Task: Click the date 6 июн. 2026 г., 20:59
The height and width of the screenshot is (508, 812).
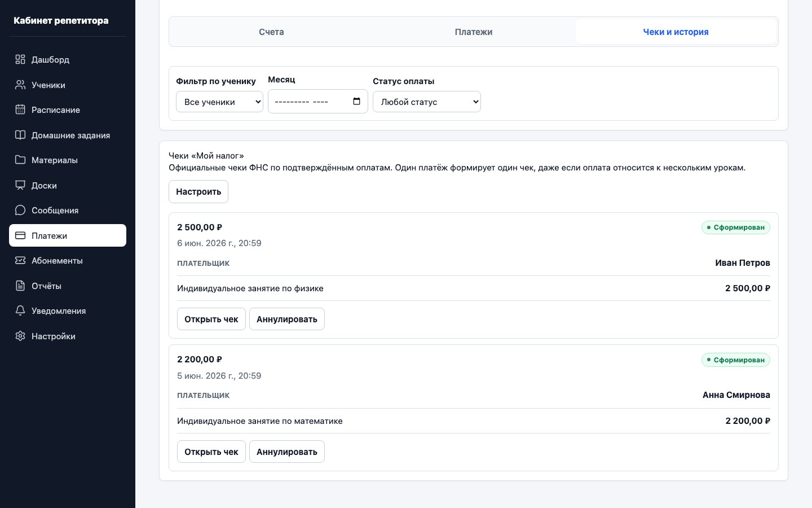Action: [219, 243]
